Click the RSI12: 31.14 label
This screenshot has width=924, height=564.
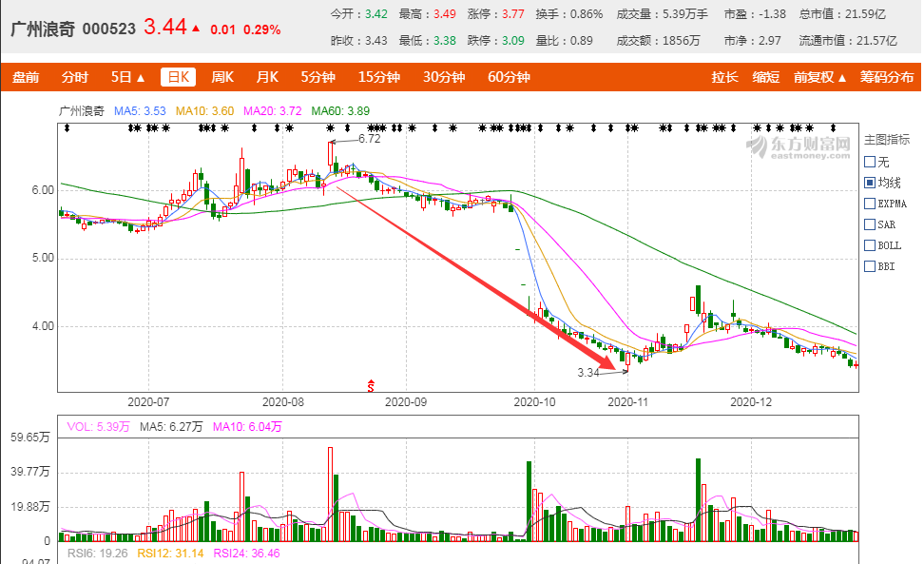click(170, 554)
